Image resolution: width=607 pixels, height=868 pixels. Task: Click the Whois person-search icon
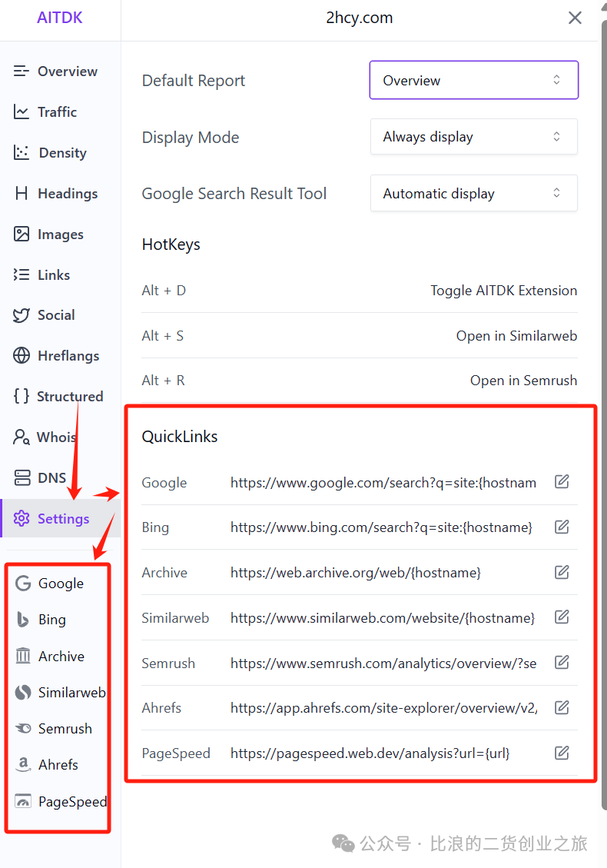point(22,437)
